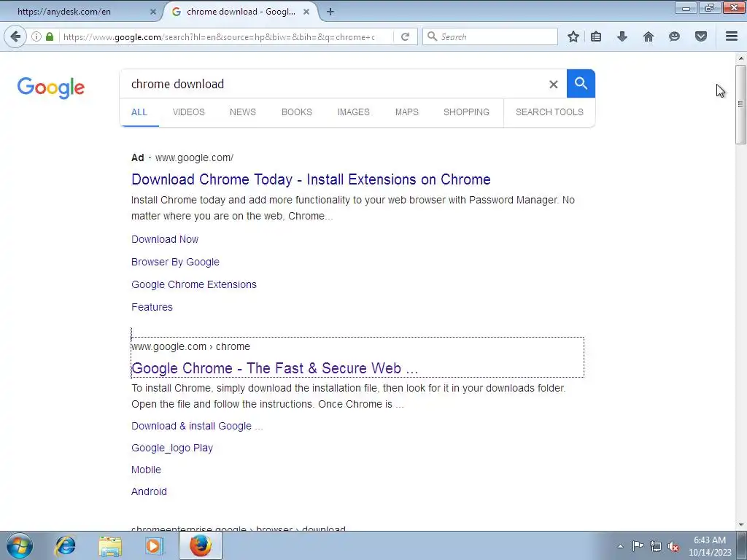This screenshot has width=747, height=560.
Task: Switch to BOOKS results
Action: click(x=297, y=112)
